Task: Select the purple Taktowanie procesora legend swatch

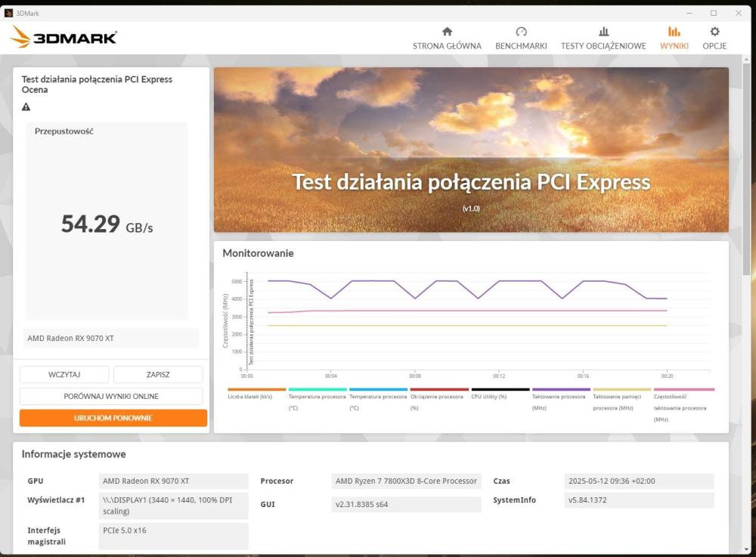Action: click(561, 390)
